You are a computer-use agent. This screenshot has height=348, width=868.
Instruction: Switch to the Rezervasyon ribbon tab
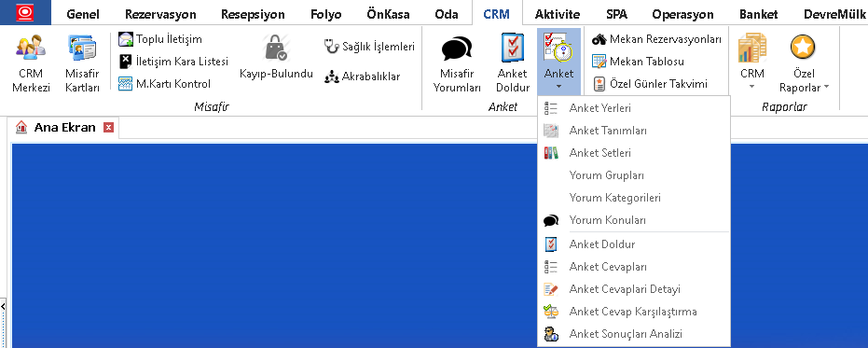click(160, 14)
